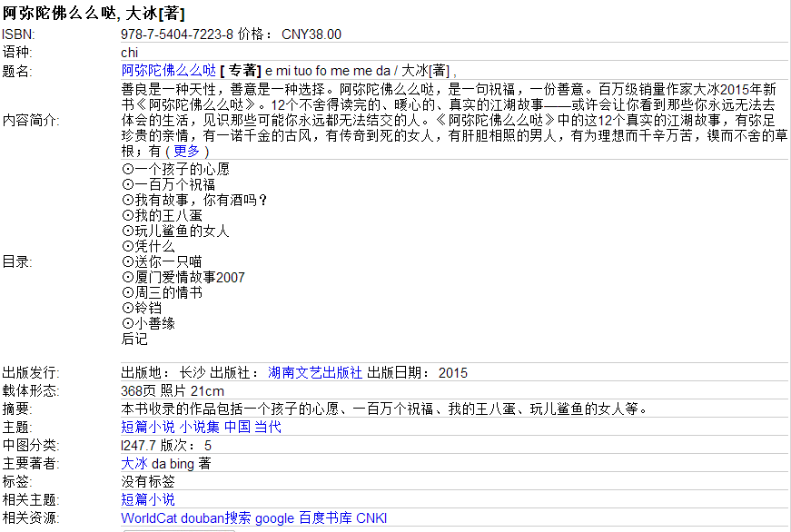Screen dimensions: 791x532
Task: Click the publication year 2015
Action: pos(453,372)
